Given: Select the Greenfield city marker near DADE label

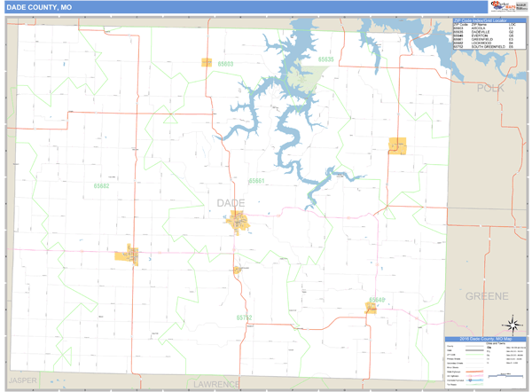Looking at the screenshot, I should 239,225.
